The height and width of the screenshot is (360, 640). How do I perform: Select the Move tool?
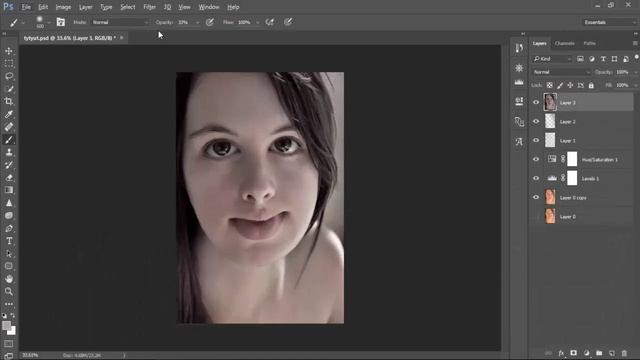coord(9,51)
